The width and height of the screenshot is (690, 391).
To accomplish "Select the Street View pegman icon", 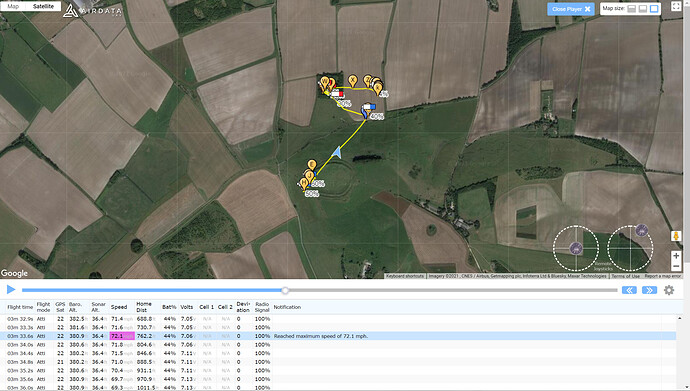I will coord(676,236).
